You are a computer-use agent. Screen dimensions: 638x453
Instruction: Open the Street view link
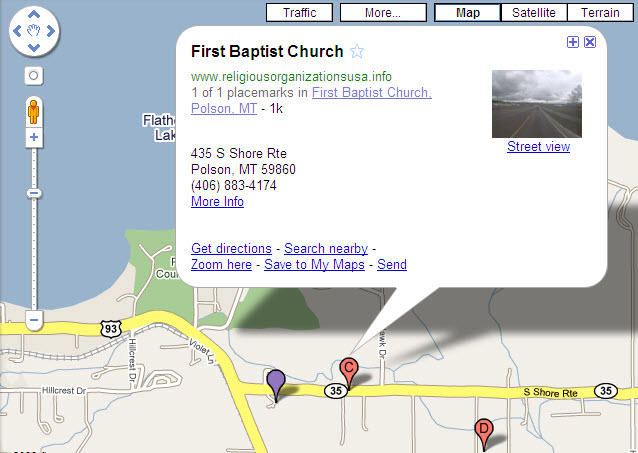coord(538,147)
